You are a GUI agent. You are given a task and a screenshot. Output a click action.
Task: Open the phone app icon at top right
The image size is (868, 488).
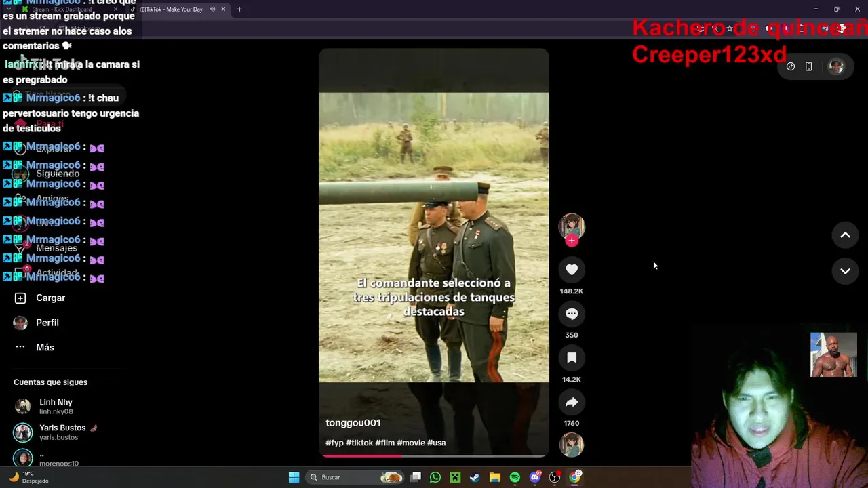[x=808, y=66]
